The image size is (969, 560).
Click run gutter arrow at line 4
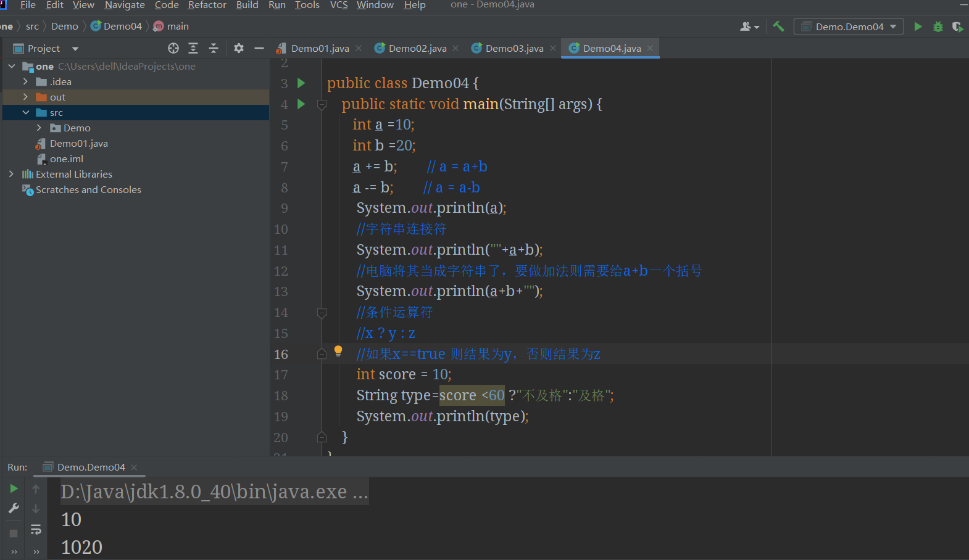point(301,104)
